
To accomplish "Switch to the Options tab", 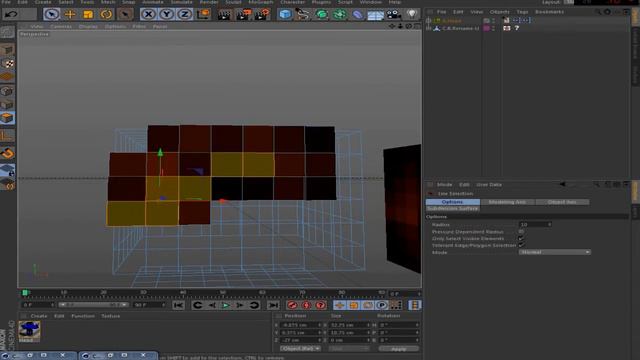I will (x=453, y=202).
